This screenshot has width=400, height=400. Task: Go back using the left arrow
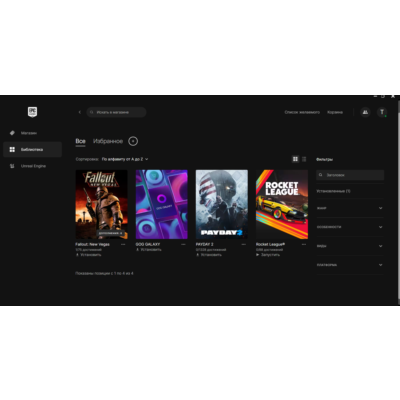click(x=79, y=112)
